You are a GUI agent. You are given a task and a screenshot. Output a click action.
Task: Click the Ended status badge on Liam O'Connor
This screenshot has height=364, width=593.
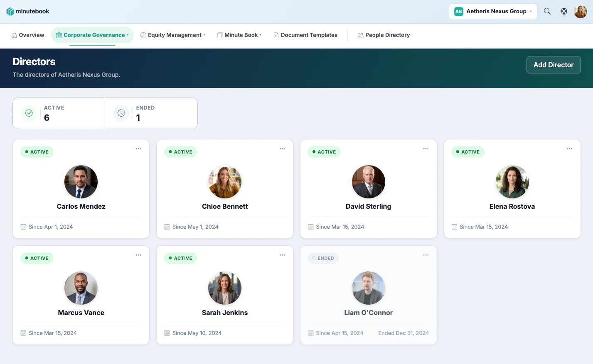click(323, 258)
